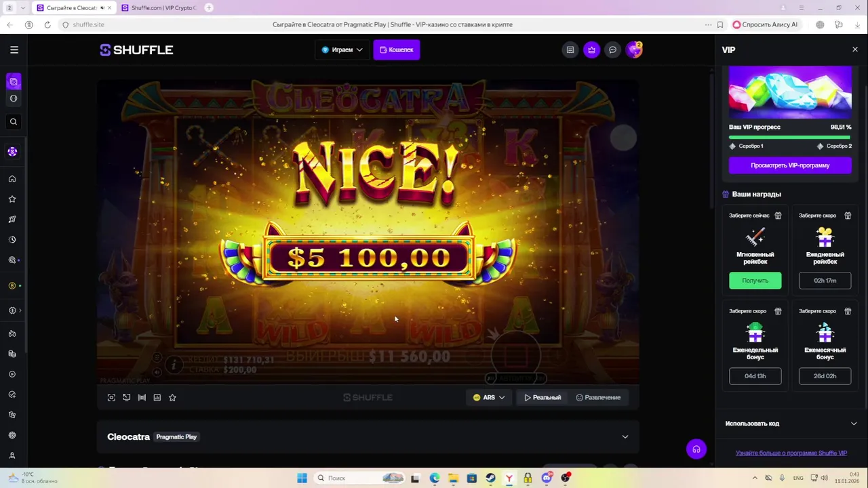Open Узнайте больше о программе Shuffle VIP link
The height and width of the screenshot is (488, 868).
pyautogui.click(x=791, y=453)
